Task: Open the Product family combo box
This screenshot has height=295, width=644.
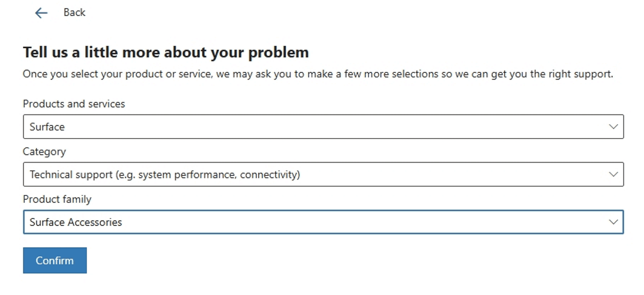Action: (323, 222)
